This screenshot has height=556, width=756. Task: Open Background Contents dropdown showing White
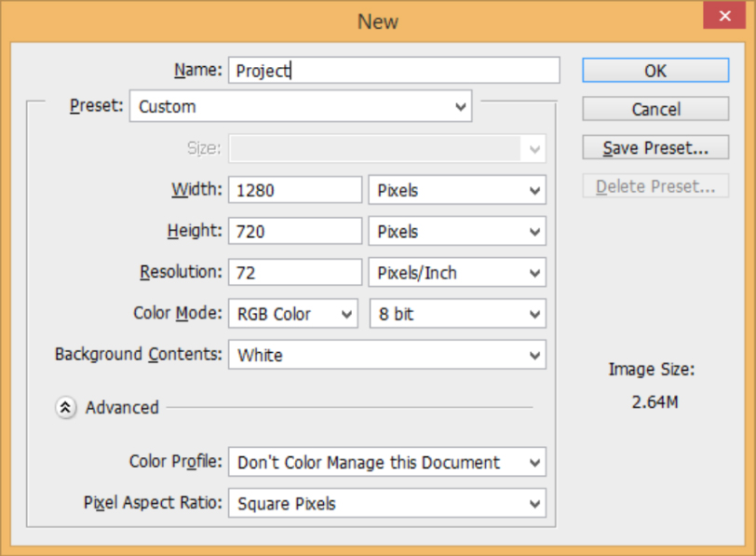click(x=387, y=355)
